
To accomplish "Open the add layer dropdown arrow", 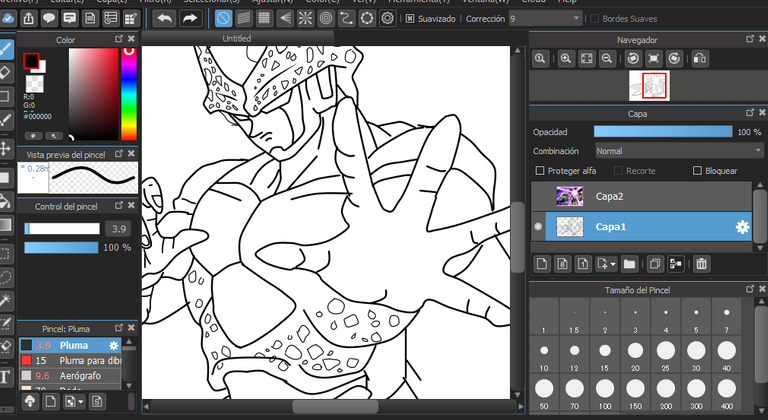I will 613,265.
